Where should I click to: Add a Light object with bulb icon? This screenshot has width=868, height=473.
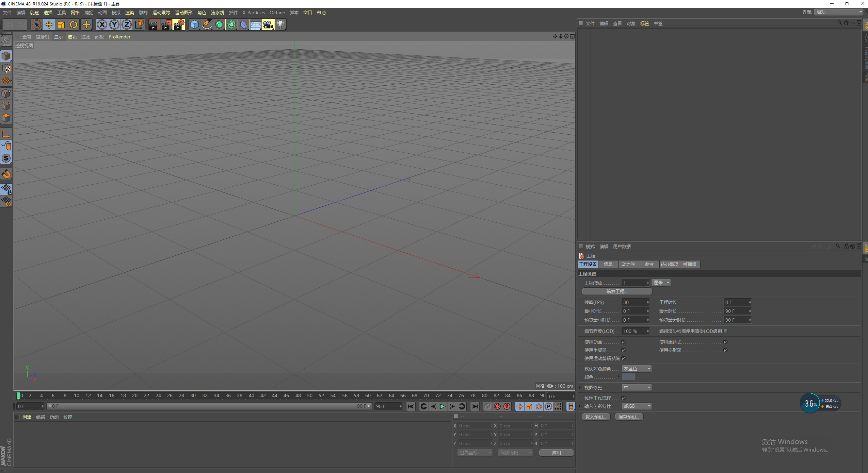pos(280,24)
